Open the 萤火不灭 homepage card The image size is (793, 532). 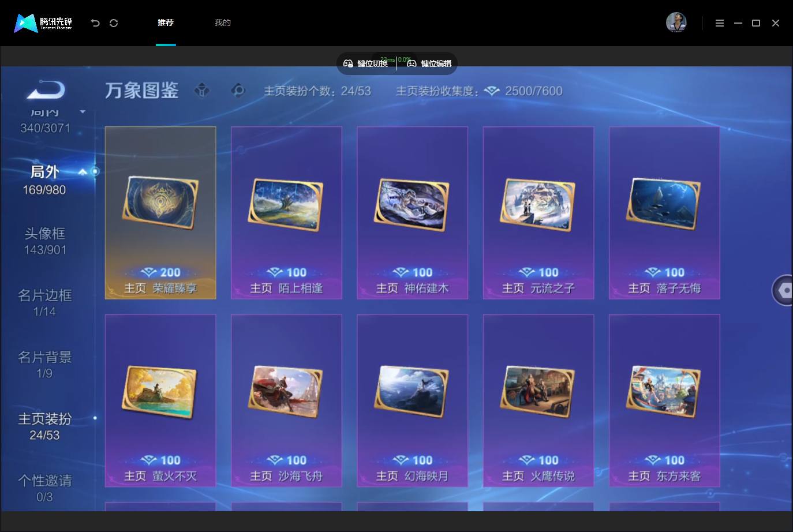(160, 400)
